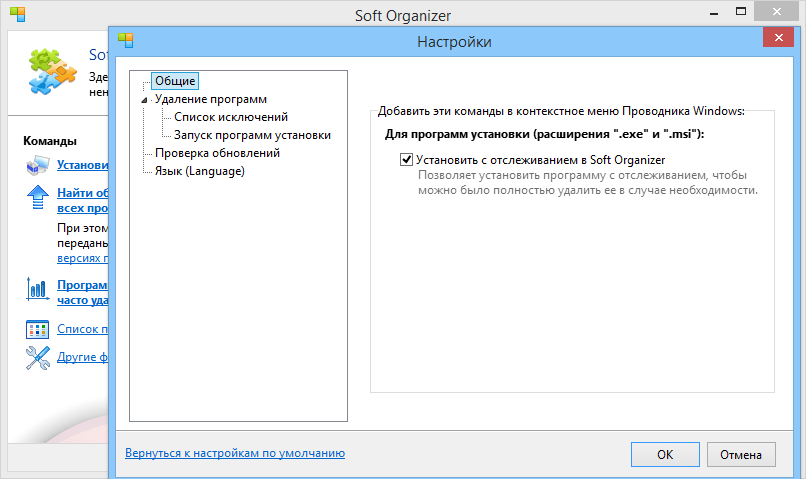Select the Общие tree item

[175, 81]
